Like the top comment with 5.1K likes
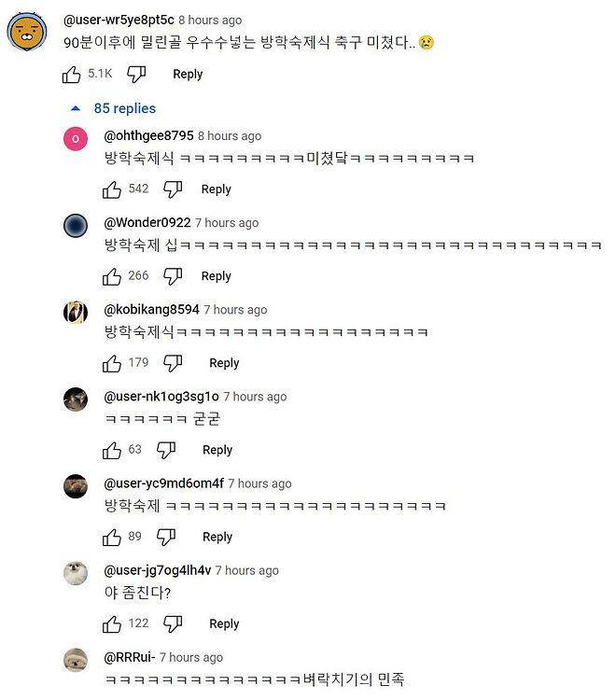The width and height of the screenshot is (616, 700). coord(72,74)
